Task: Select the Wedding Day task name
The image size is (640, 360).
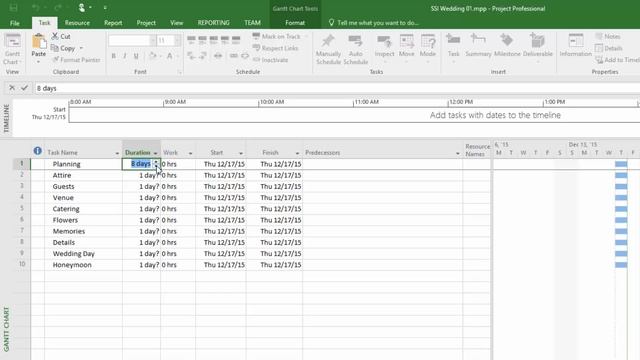Action: click(x=73, y=253)
